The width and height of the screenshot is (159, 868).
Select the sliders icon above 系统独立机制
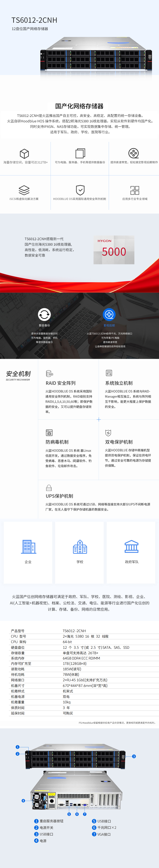coord(109,373)
